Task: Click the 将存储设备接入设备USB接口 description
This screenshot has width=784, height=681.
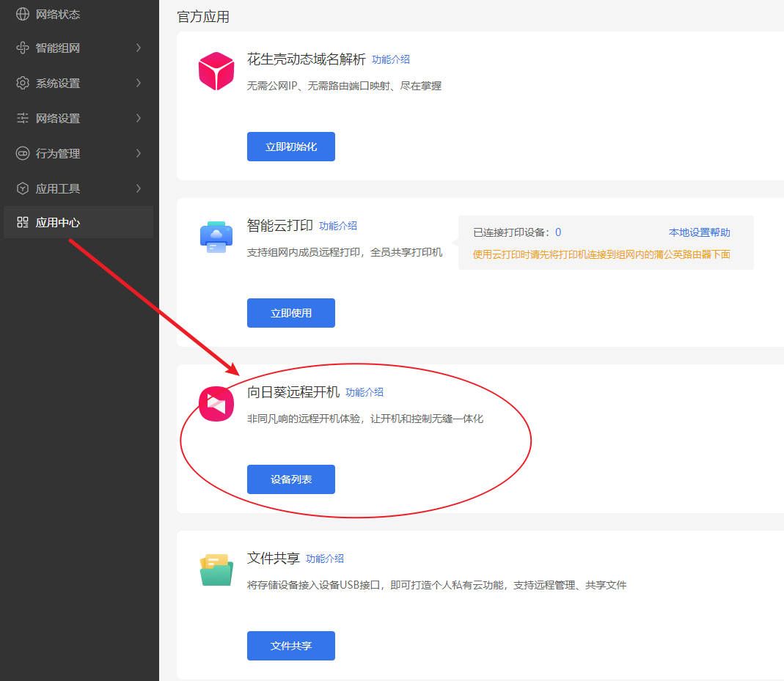Action: [436, 585]
